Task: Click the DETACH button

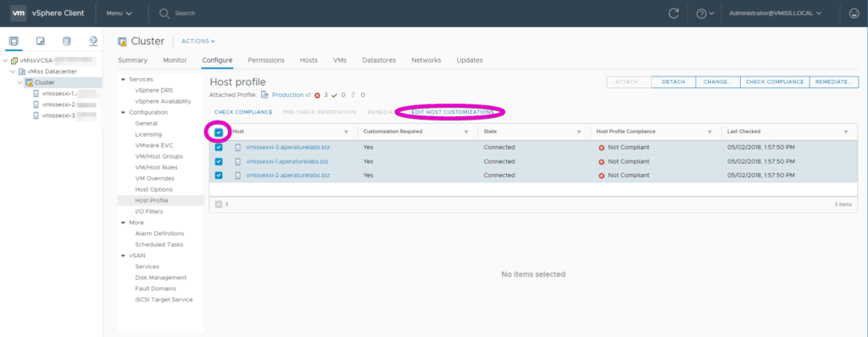Action: 674,82
